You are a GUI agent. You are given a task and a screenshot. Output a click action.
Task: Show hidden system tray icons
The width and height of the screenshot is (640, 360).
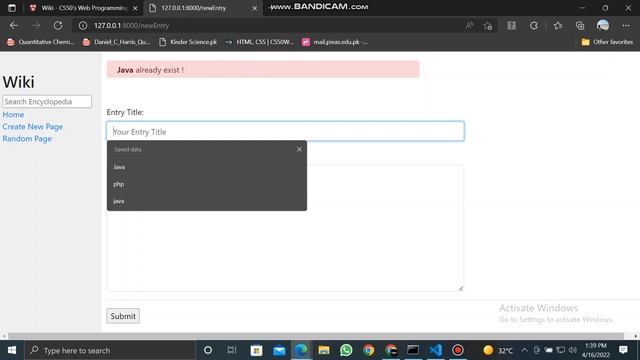524,350
